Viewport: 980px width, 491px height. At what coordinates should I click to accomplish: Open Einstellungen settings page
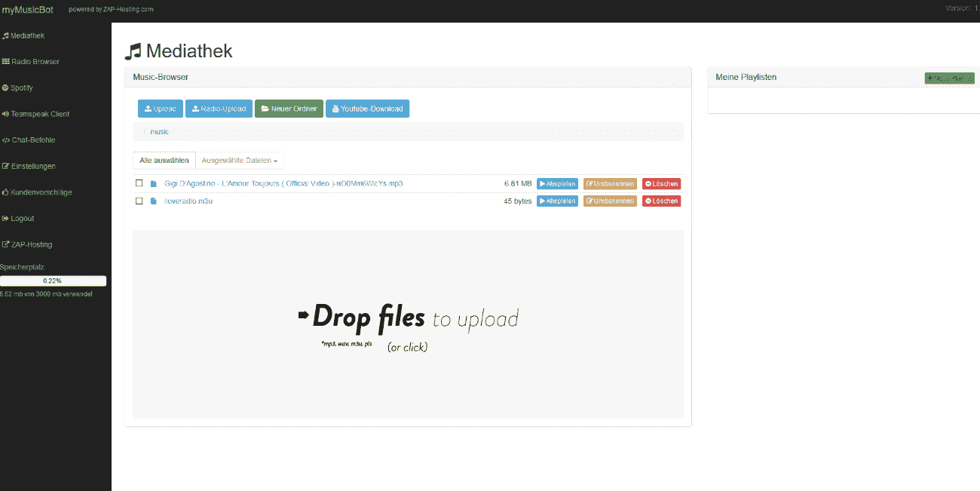click(29, 166)
